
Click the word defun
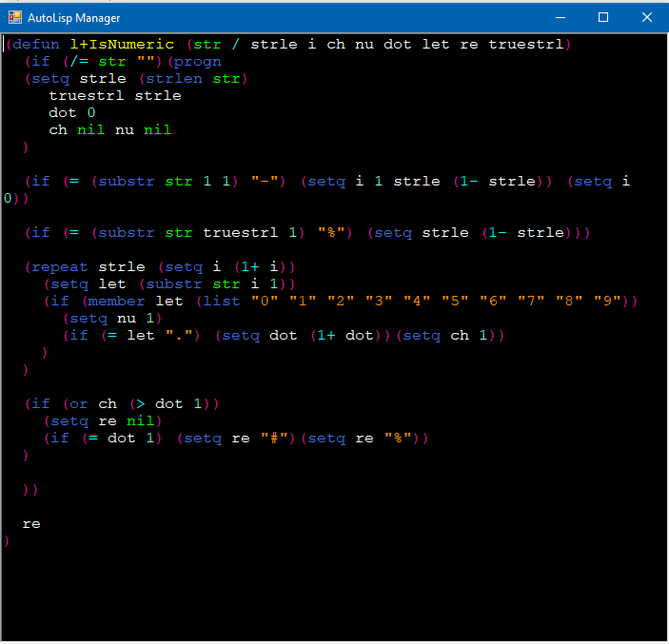coord(36,45)
